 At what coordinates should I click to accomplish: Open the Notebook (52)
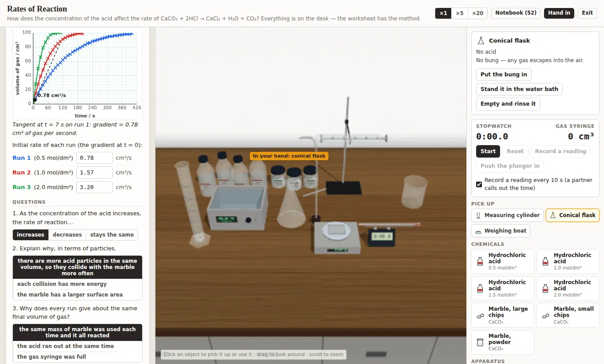tap(516, 13)
